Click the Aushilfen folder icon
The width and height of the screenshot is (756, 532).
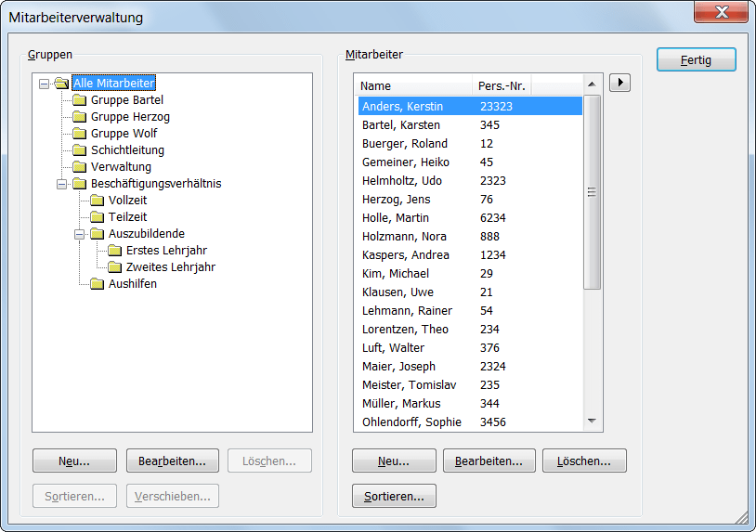coord(97,284)
